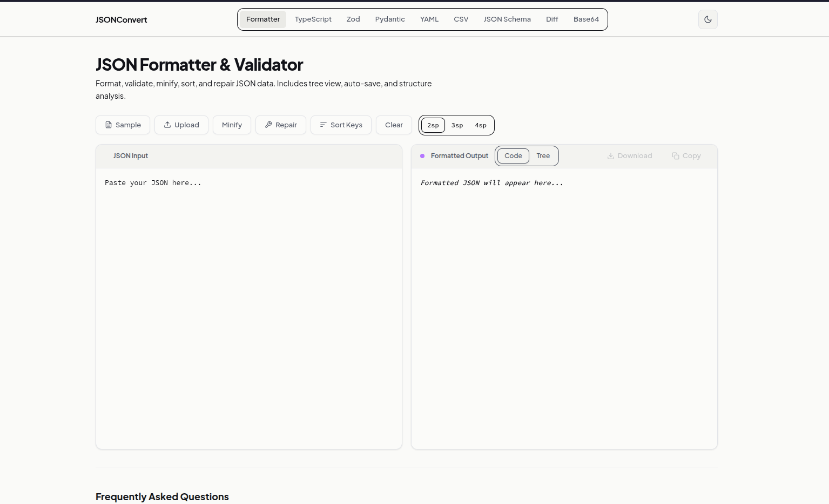829x504 pixels.
Task: Open the TypeScript converter tab
Action: point(313,19)
